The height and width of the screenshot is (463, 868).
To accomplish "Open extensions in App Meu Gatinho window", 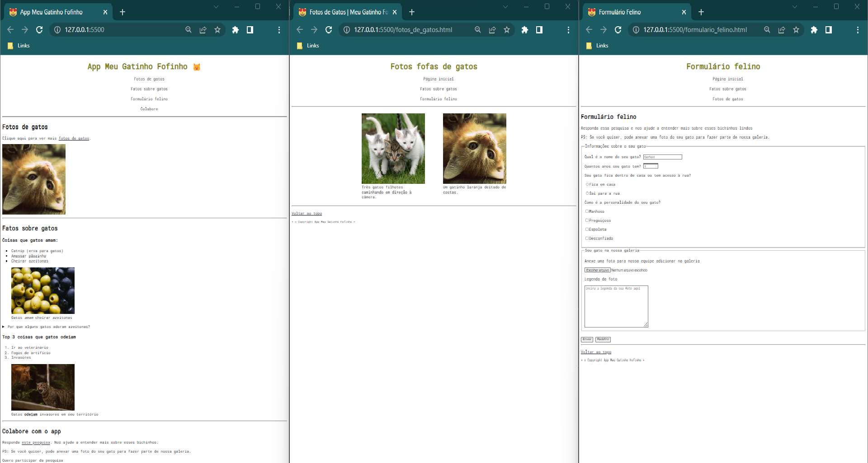I will 236,30.
